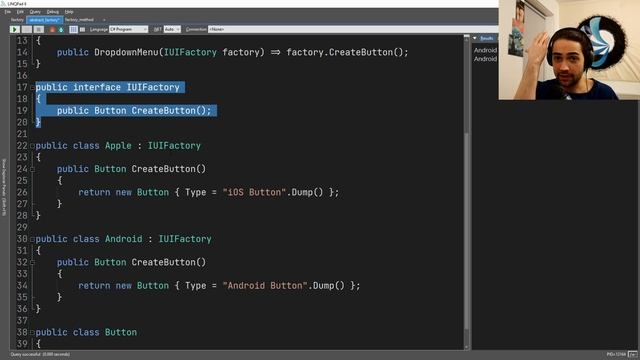The height and width of the screenshot is (360, 640).
Task: Click line number 21 in the gutter
Action: [x=22, y=134]
